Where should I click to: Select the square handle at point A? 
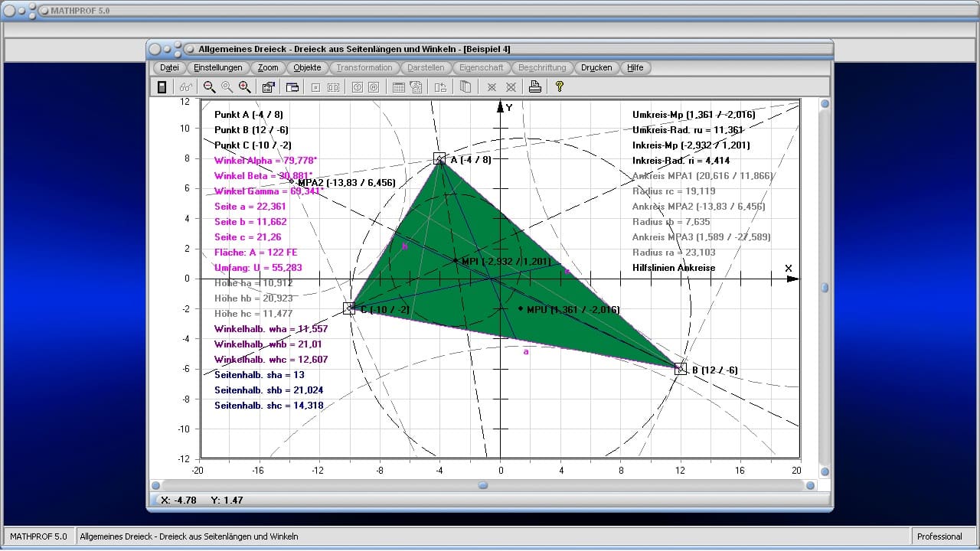click(x=439, y=158)
